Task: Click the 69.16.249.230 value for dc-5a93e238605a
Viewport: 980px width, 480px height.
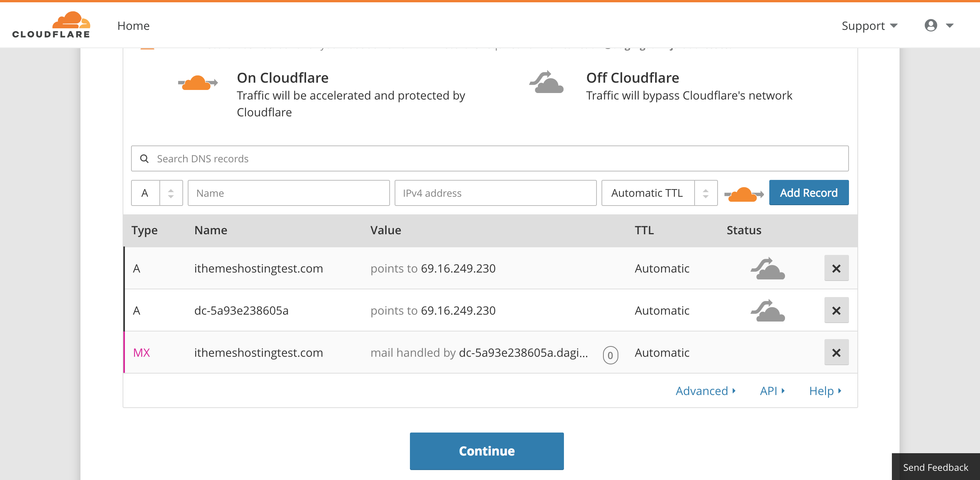Action: [x=458, y=310]
